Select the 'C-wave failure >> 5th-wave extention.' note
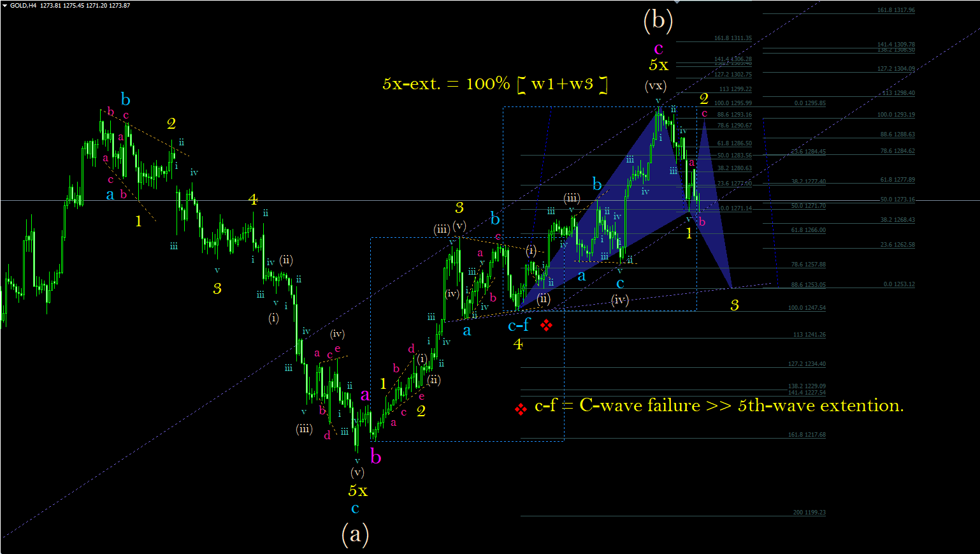980x554 pixels. 742,405
